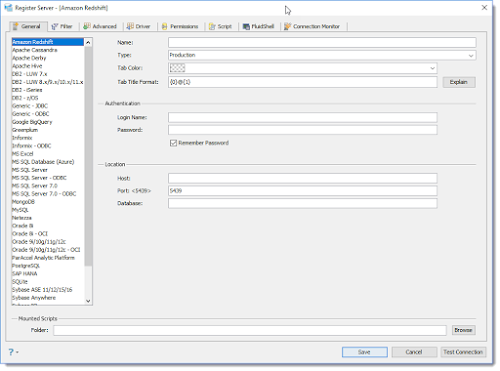Select DB2 - iSeries entry

(48, 90)
